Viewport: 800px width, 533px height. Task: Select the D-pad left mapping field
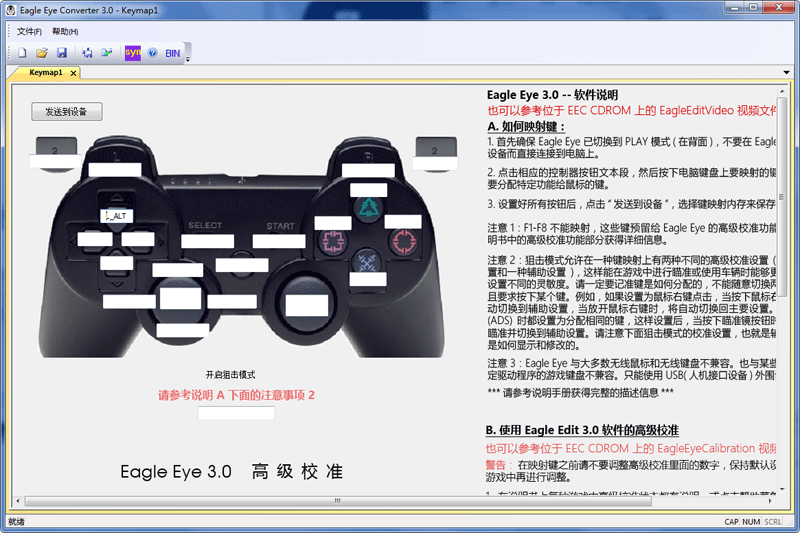(95, 239)
